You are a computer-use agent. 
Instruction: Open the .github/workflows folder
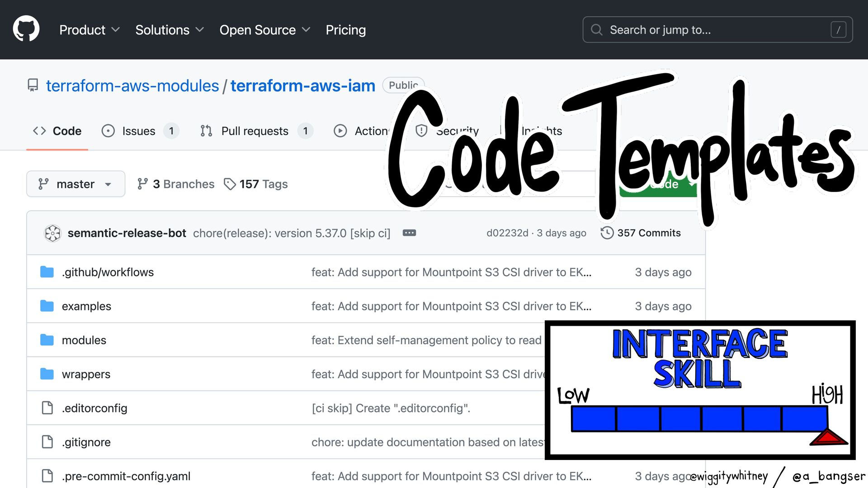click(x=108, y=272)
